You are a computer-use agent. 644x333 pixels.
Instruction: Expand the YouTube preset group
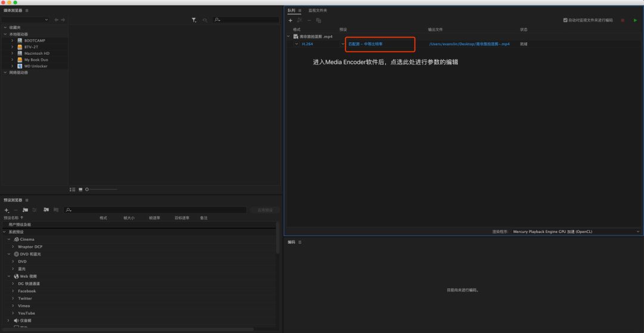[x=13, y=313]
